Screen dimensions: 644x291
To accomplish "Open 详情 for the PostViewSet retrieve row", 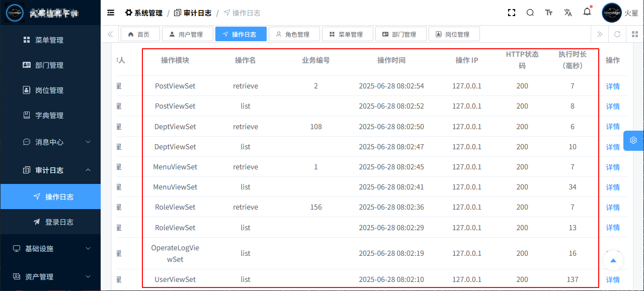I will (612, 86).
